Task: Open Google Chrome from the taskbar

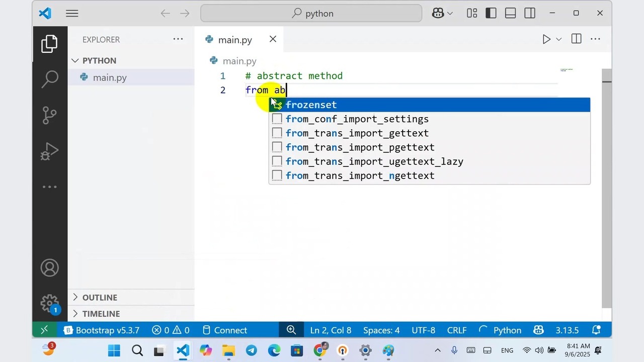Action: pyautogui.click(x=320, y=350)
